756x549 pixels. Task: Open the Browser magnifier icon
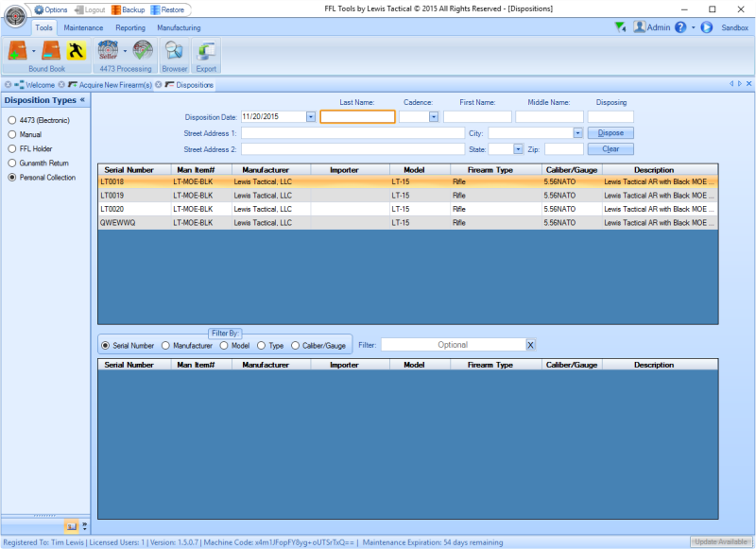click(x=174, y=51)
